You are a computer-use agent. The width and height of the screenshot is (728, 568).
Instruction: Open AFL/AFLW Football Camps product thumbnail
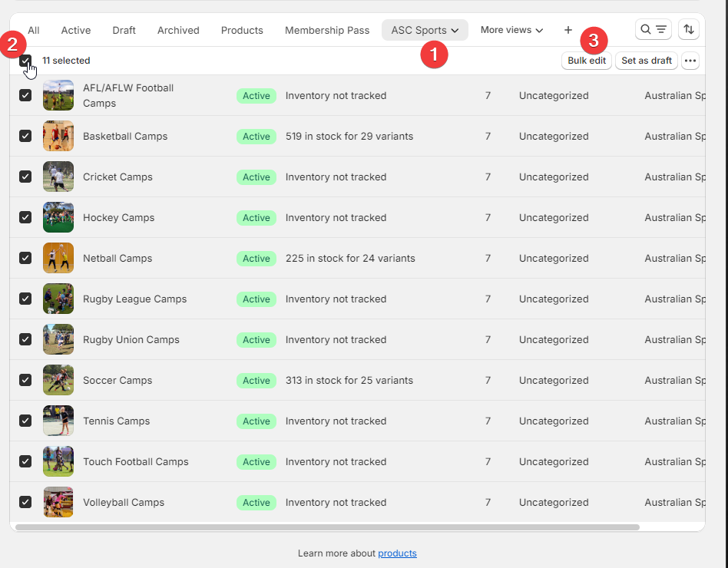point(58,95)
